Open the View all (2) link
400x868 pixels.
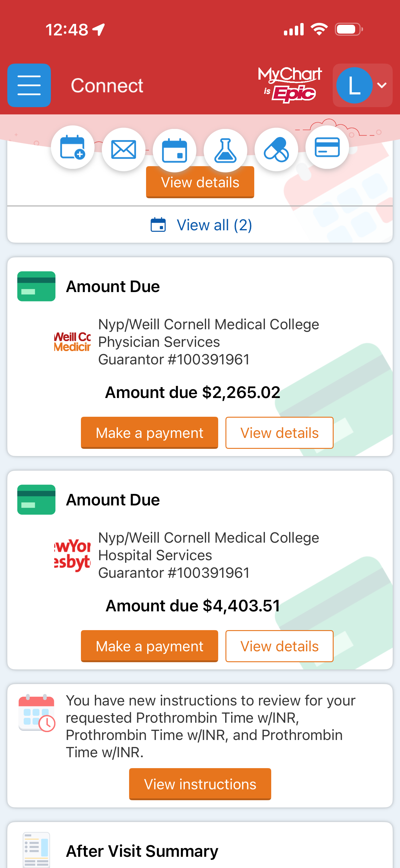click(201, 225)
